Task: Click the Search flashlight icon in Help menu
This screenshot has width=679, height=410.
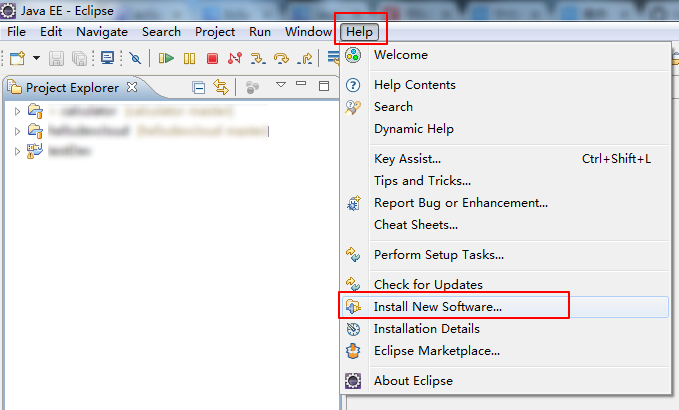Action: 353,107
